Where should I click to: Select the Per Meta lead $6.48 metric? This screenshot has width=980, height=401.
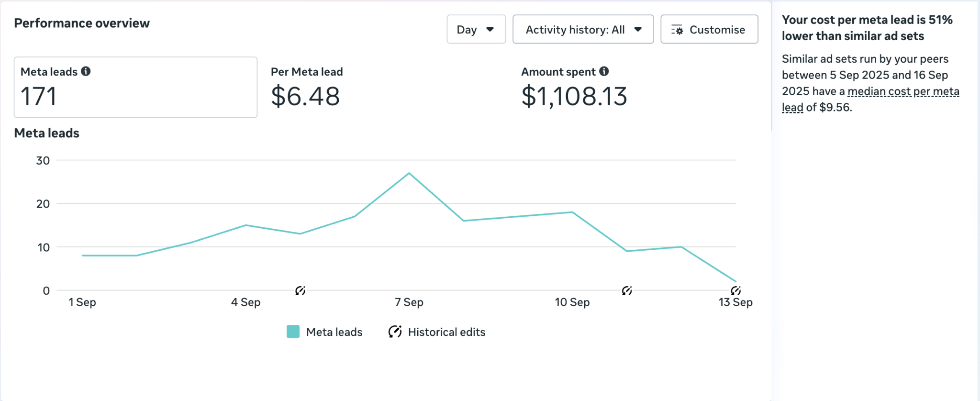coord(306,89)
